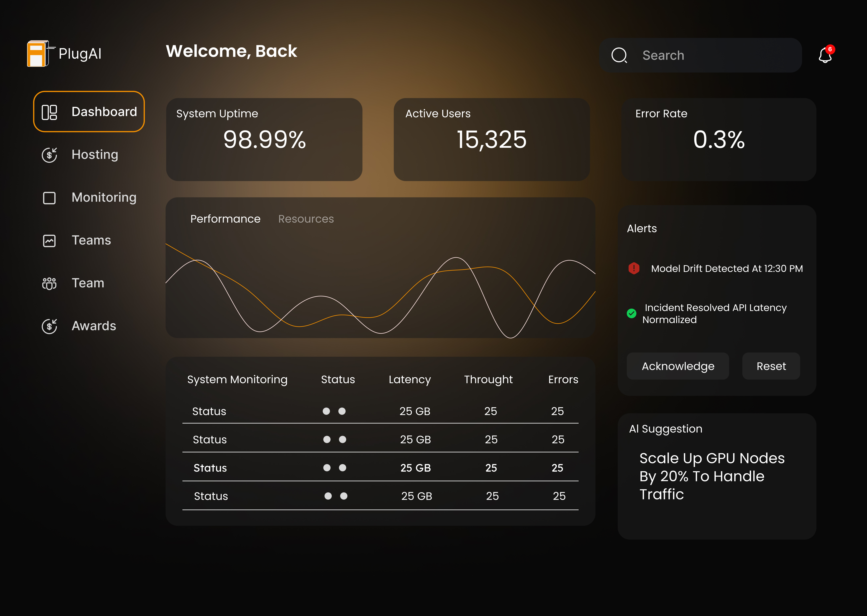
Task: Click the notification bell icon
Action: point(825,55)
